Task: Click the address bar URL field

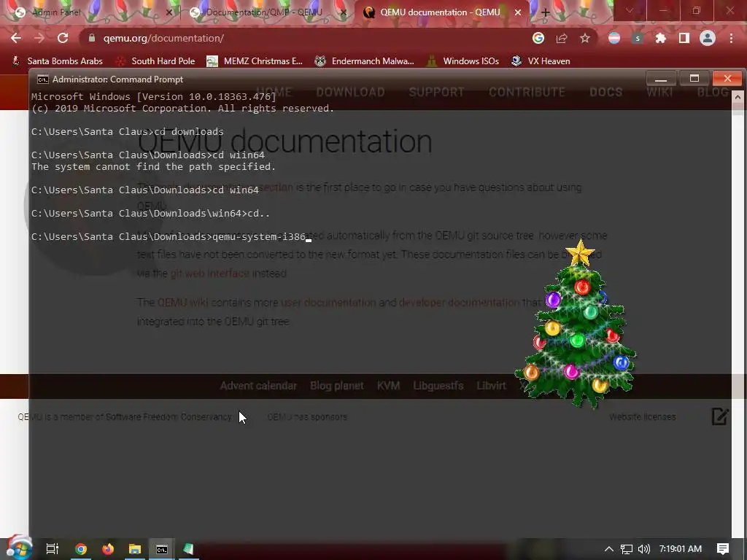Action: pyautogui.click(x=305, y=38)
